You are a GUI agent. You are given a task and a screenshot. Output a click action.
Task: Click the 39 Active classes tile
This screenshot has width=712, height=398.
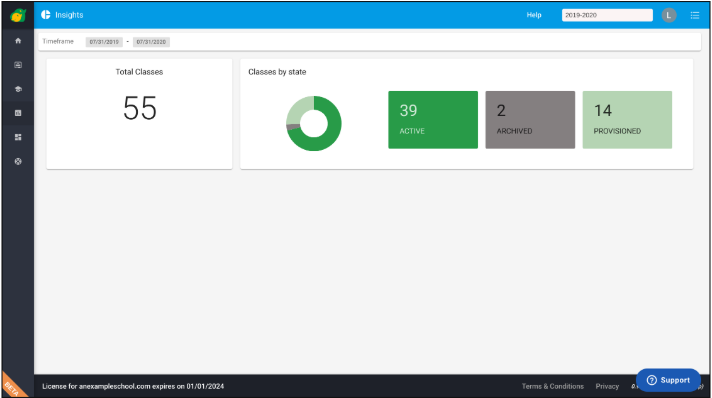(433, 120)
